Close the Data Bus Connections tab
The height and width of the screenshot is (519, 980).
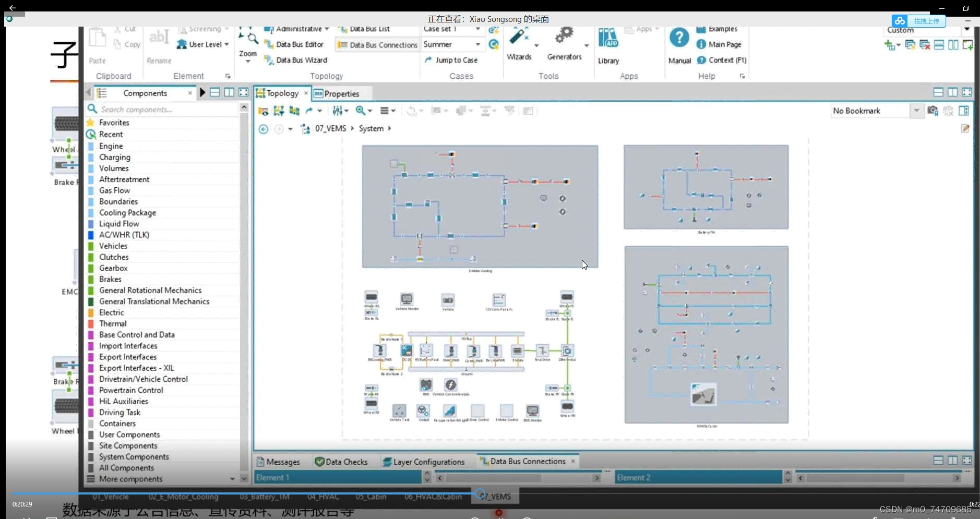click(573, 461)
